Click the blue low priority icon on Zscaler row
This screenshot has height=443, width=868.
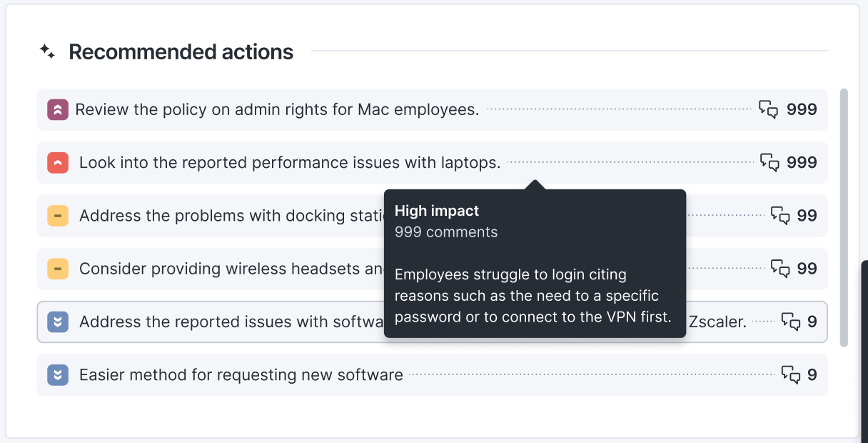tap(58, 322)
